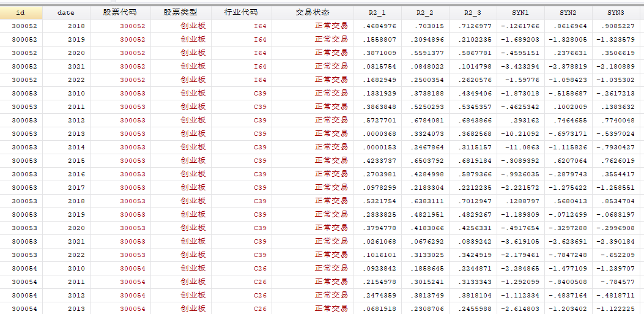Select the 股票类型 column header

[x=180, y=12]
